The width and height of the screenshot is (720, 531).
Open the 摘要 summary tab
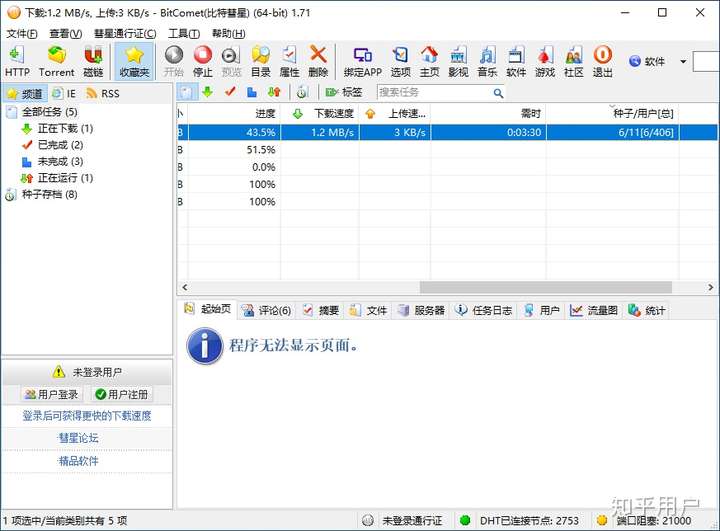(x=321, y=311)
